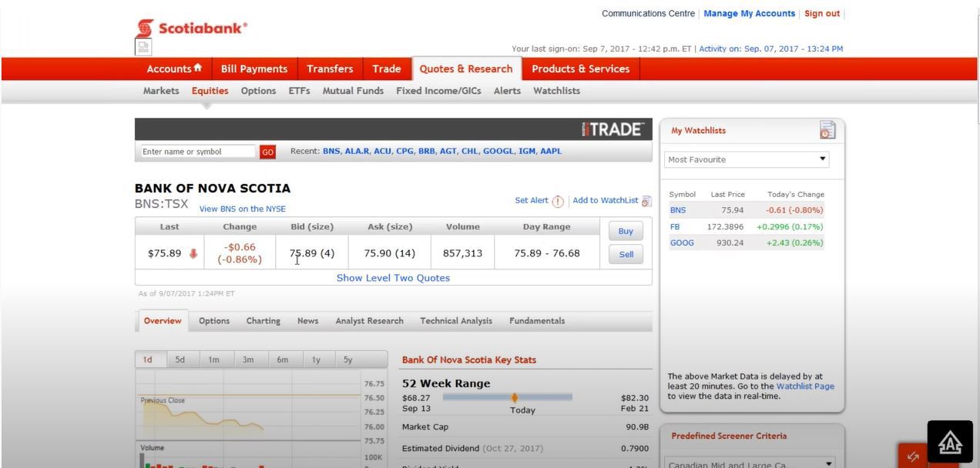
Task: Click AAPL in recent symbols
Action: (x=551, y=152)
